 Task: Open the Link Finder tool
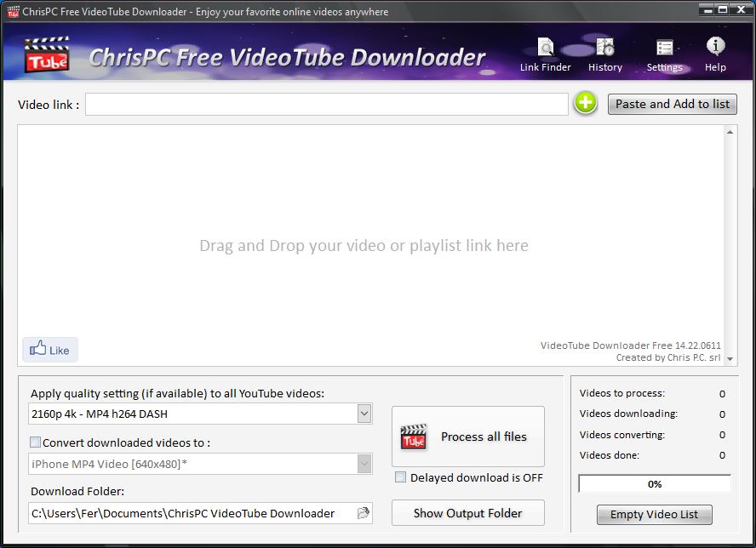(x=546, y=55)
